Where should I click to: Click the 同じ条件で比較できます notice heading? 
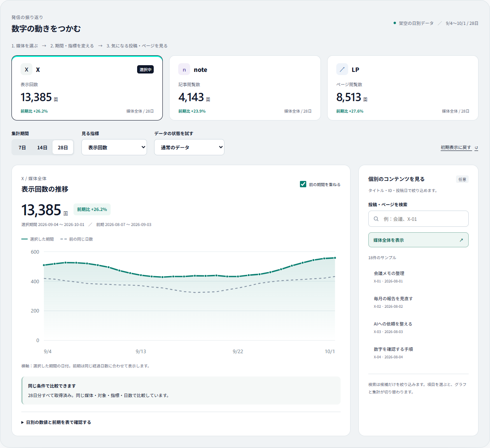pos(52,386)
